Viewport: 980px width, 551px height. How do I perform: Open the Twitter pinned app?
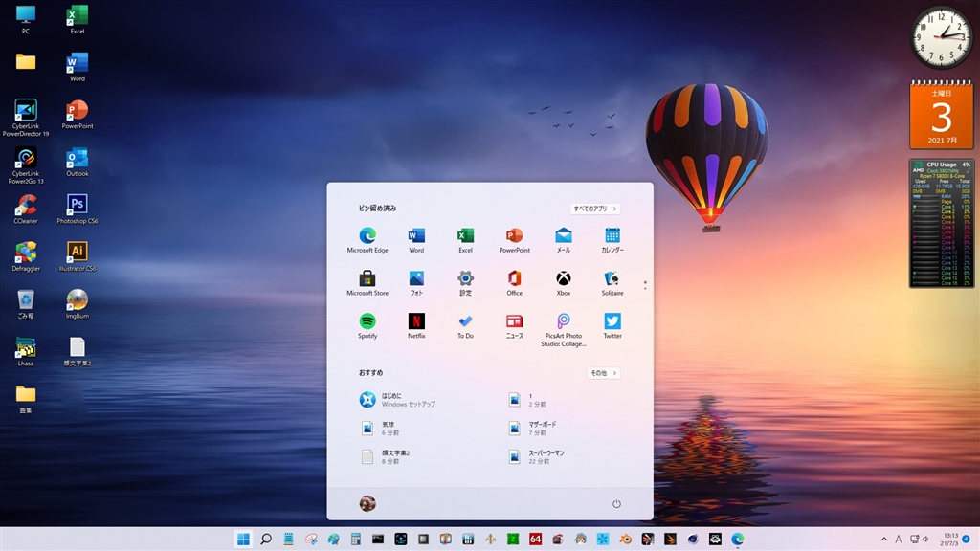(x=612, y=322)
